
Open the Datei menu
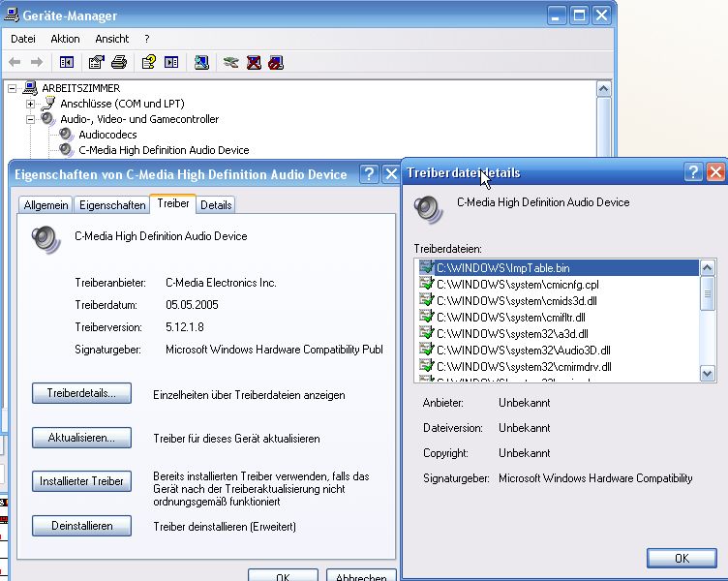[x=23, y=39]
